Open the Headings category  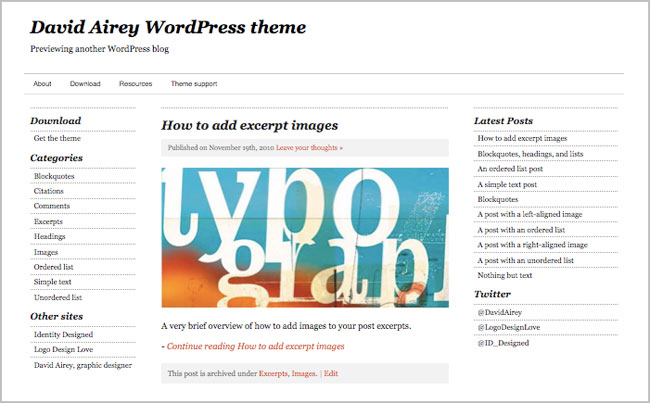pyautogui.click(x=49, y=237)
